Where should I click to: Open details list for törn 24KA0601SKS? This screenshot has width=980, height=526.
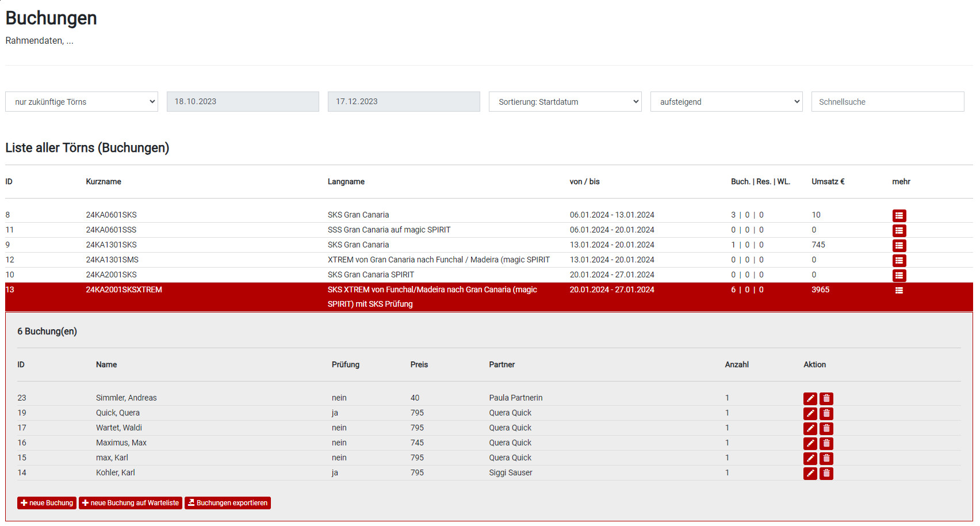click(x=899, y=216)
